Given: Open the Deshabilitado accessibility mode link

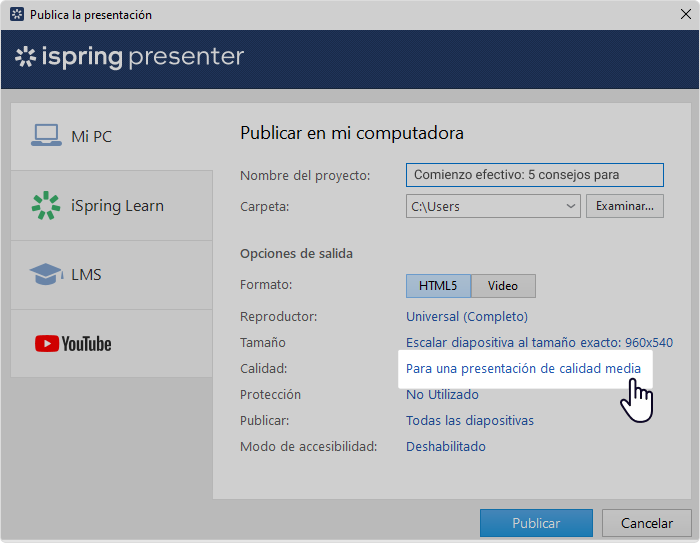Looking at the screenshot, I should 446,446.
